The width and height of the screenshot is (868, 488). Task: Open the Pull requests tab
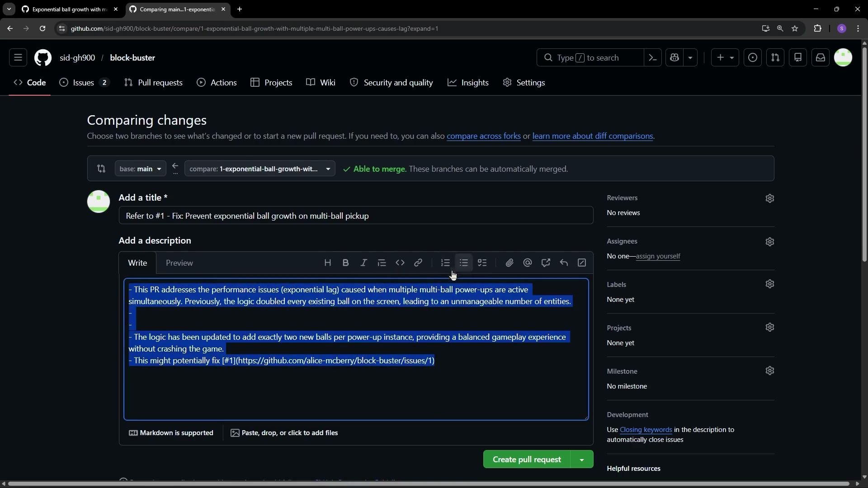point(154,83)
